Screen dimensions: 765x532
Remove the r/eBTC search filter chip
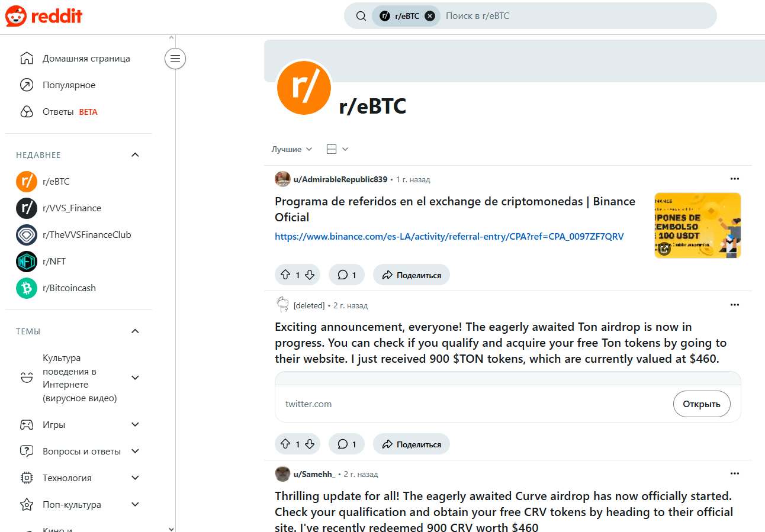pos(430,16)
